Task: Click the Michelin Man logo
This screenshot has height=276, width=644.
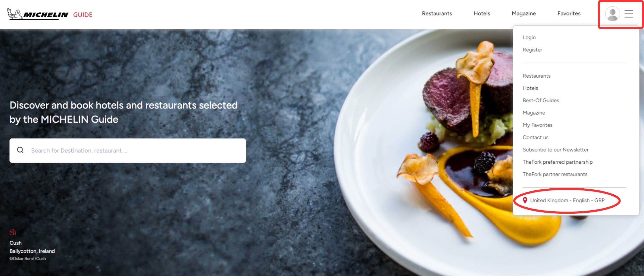Action: click(x=14, y=14)
